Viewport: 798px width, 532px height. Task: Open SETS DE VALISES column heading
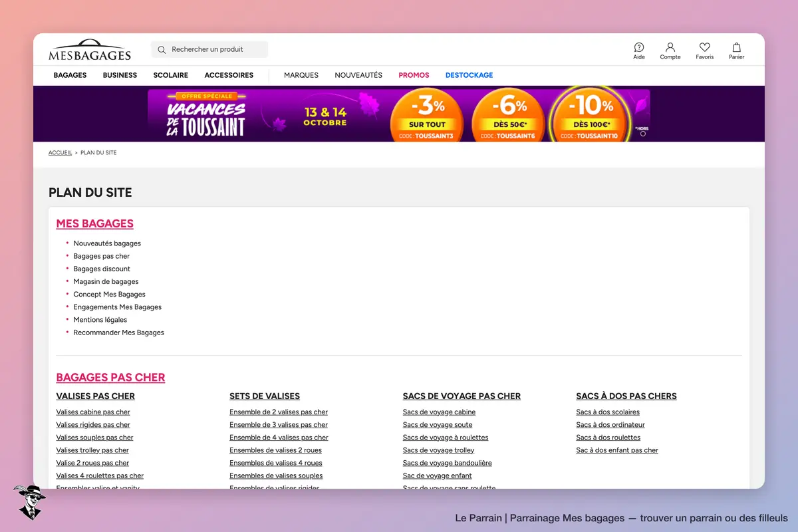click(265, 396)
